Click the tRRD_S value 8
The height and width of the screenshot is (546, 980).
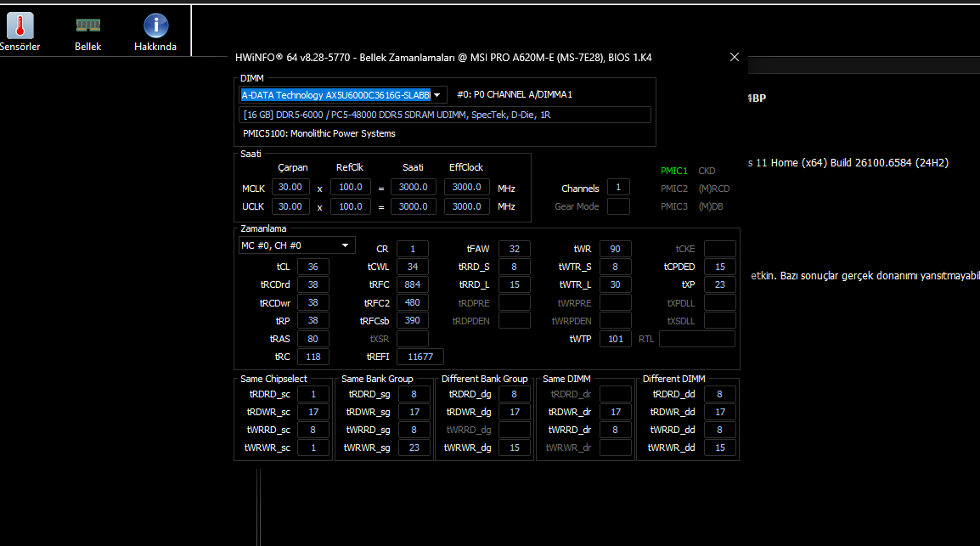point(515,267)
